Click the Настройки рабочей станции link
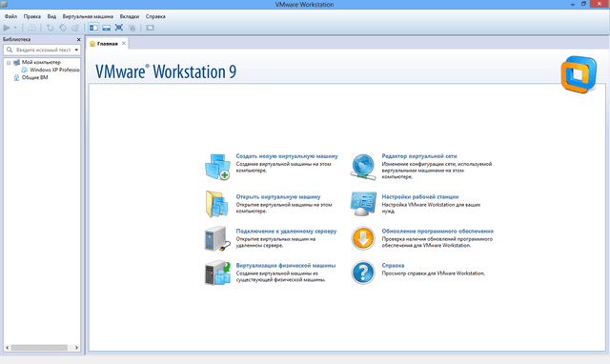Viewport: 610px width, 364px height. coord(419,197)
